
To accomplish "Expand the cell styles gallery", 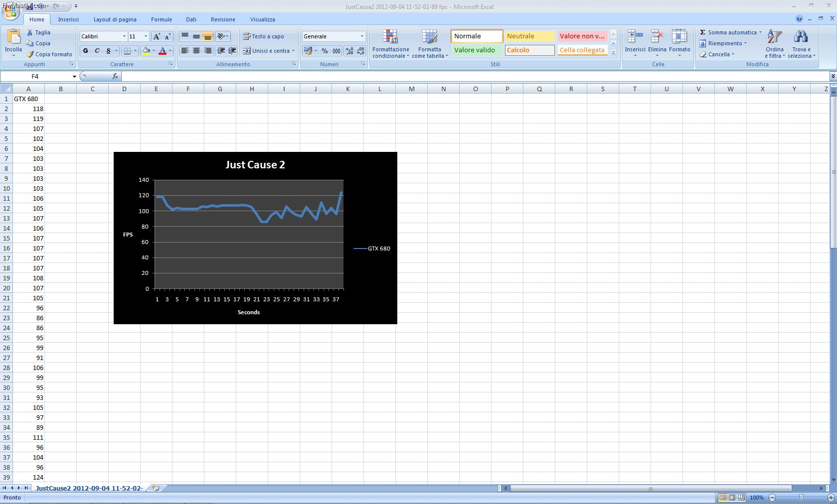I will pyautogui.click(x=614, y=53).
